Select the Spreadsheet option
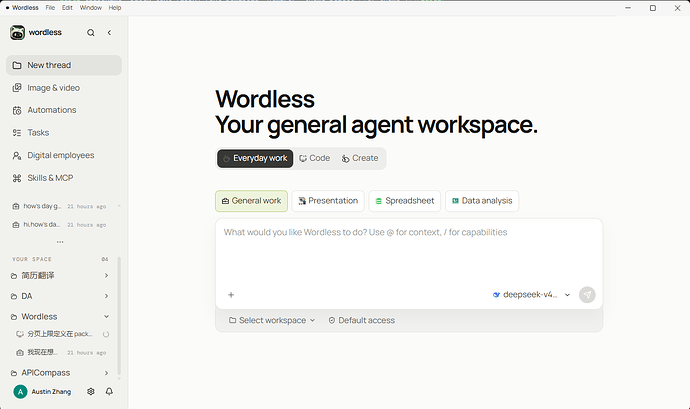Image resolution: width=690 pixels, height=409 pixels. (x=405, y=201)
